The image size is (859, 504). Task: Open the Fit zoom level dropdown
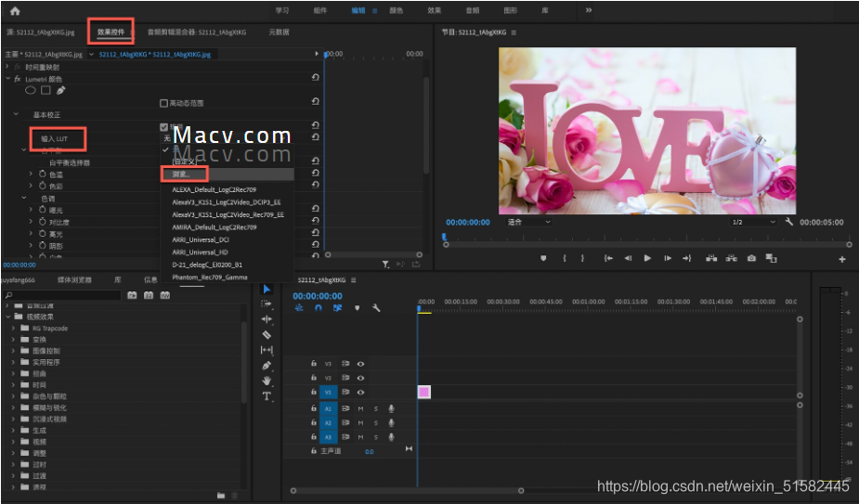527,222
